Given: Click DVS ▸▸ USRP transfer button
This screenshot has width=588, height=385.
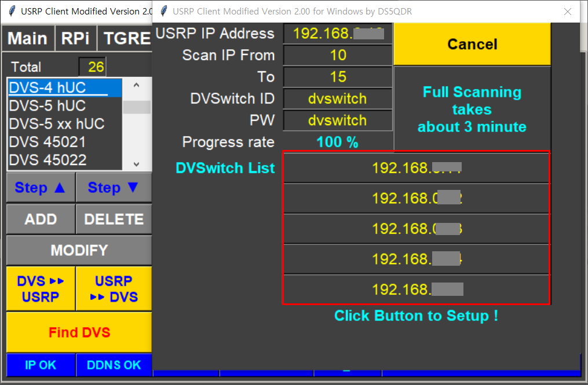Looking at the screenshot, I should click(x=41, y=289).
